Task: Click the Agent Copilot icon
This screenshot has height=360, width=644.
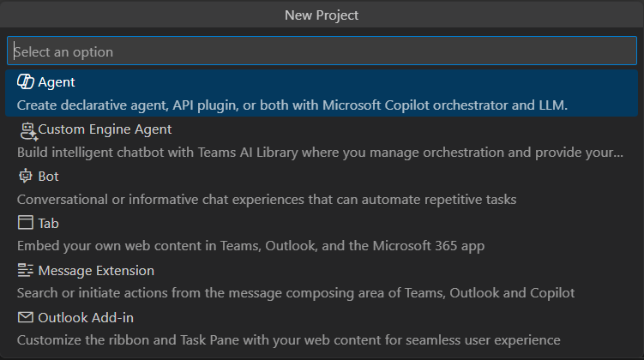Action: [26, 81]
